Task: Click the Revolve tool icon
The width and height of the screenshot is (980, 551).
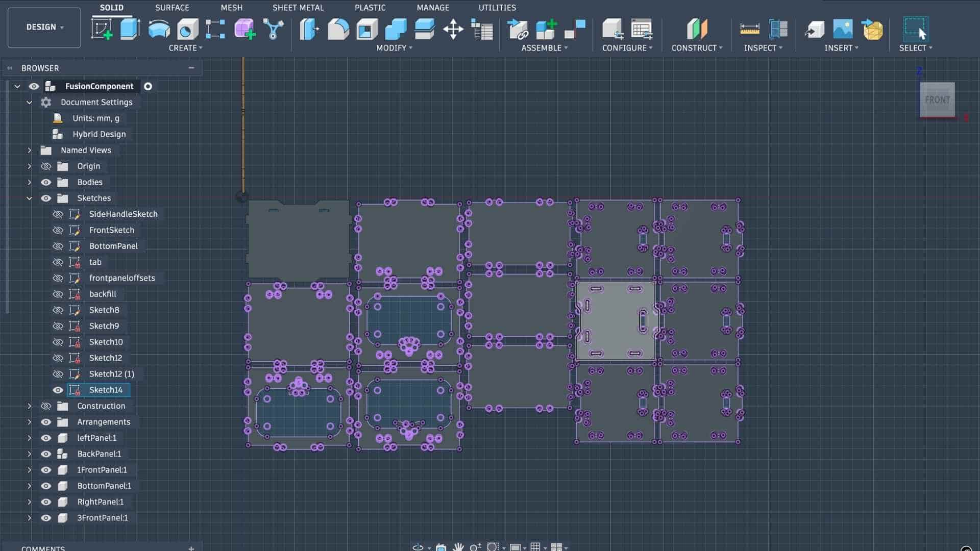Action: click(x=159, y=29)
